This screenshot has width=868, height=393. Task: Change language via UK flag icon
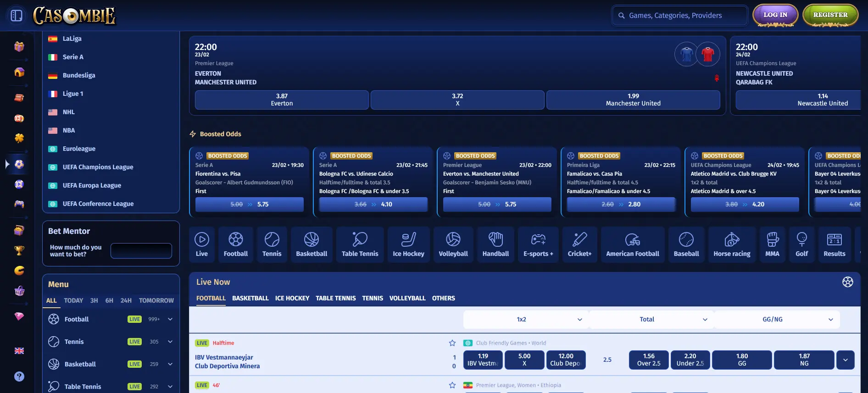tap(19, 351)
